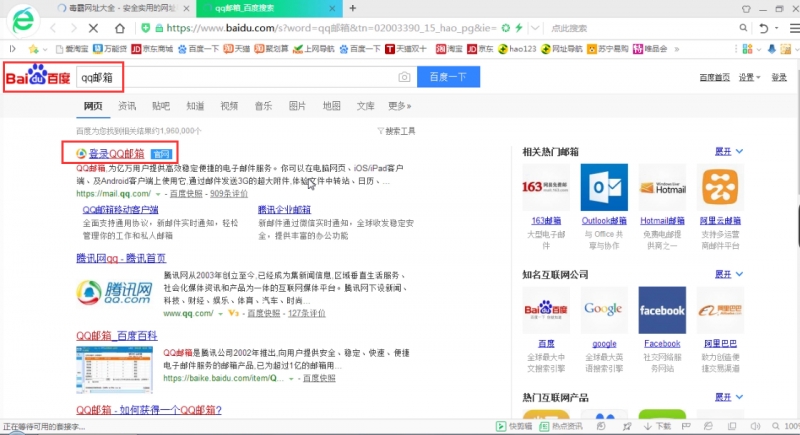Open dropdown arrow next to undo icon
The height and width of the screenshot is (435, 800).
777,28
